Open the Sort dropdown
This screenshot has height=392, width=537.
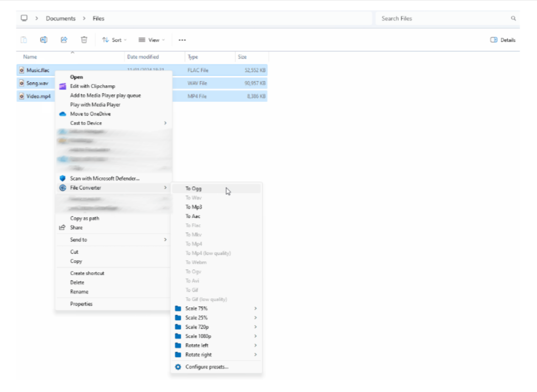point(114,40)
